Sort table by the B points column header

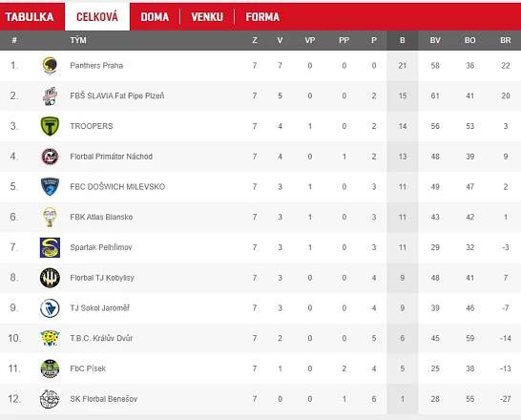tap(403, 40)
